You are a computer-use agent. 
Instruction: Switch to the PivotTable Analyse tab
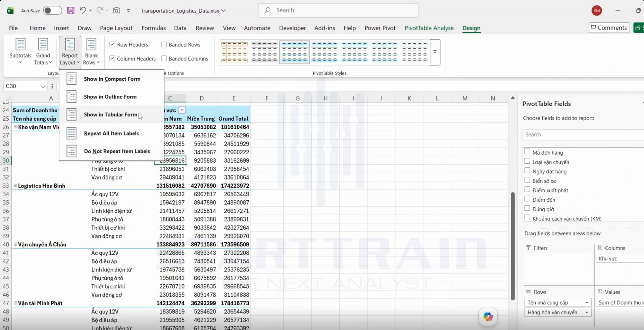(x=429, y=28)
